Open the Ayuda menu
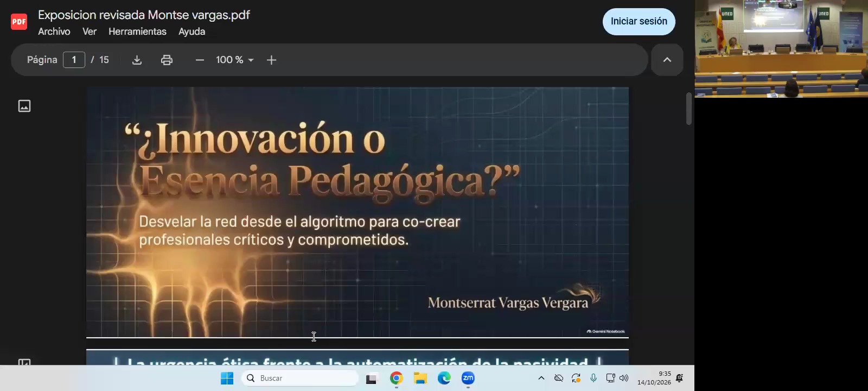Image resolution: width=868 pixels, height=391 pixels. (x=192, y=31)
